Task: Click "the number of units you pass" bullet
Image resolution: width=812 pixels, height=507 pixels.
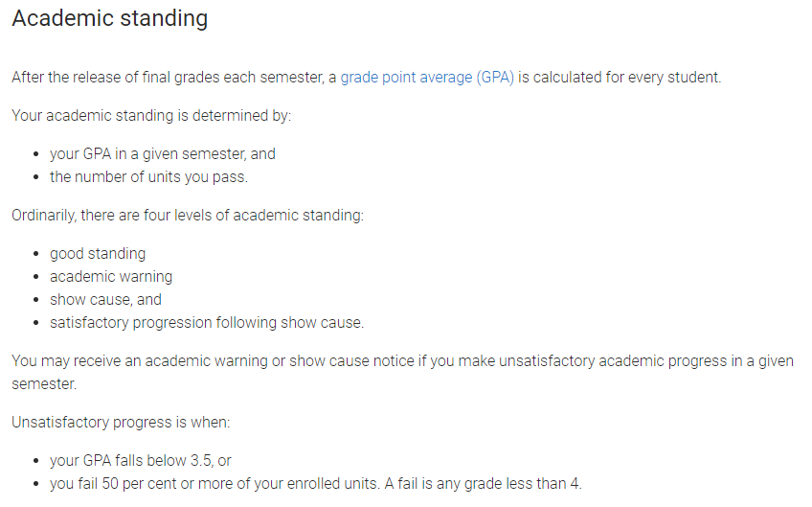Action: click(x=148, y=176)
